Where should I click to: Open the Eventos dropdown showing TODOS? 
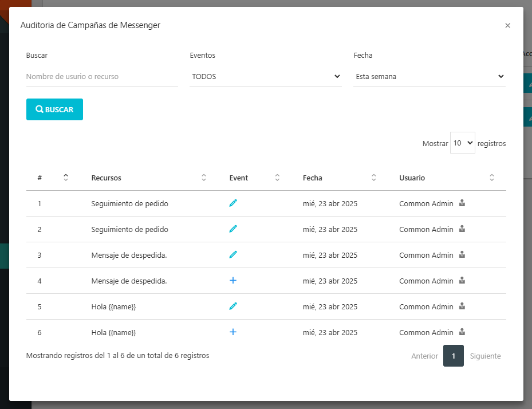266,76
